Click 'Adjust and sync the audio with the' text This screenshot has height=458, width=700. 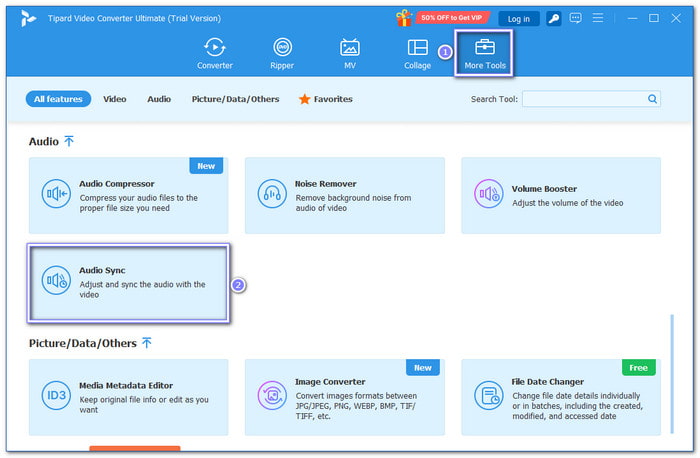pos(142,284)
